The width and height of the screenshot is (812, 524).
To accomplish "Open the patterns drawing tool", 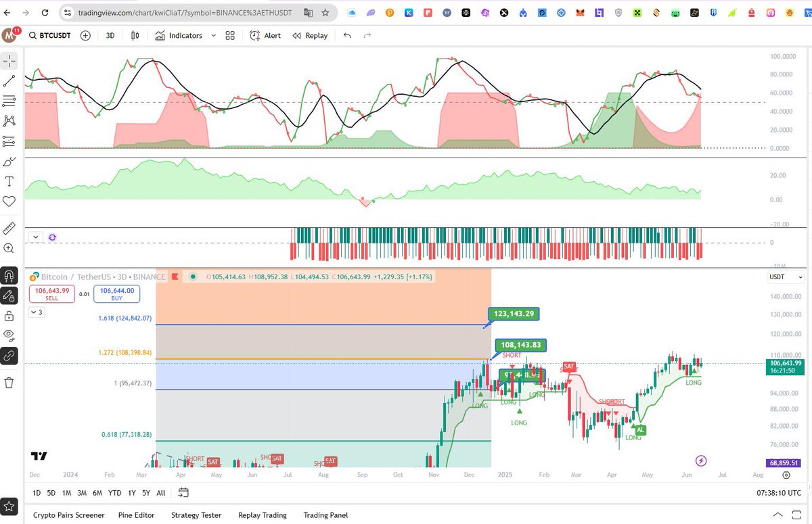I will pyautogui.click(x=9, y=121).
